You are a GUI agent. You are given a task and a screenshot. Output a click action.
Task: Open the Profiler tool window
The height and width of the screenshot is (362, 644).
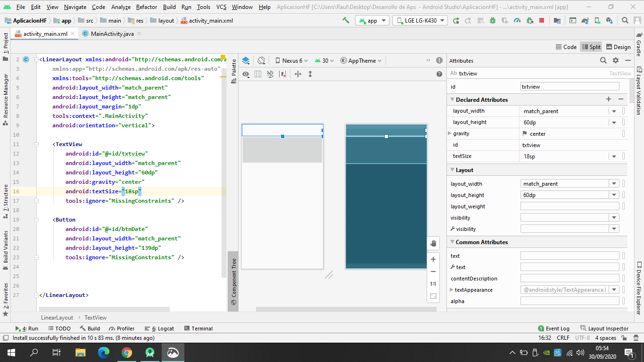(x=122, y=329)
